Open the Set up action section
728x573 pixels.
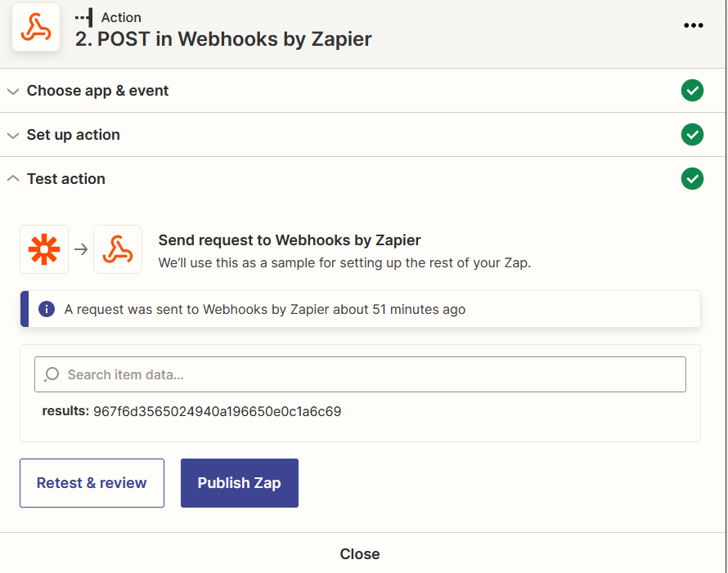74,135
